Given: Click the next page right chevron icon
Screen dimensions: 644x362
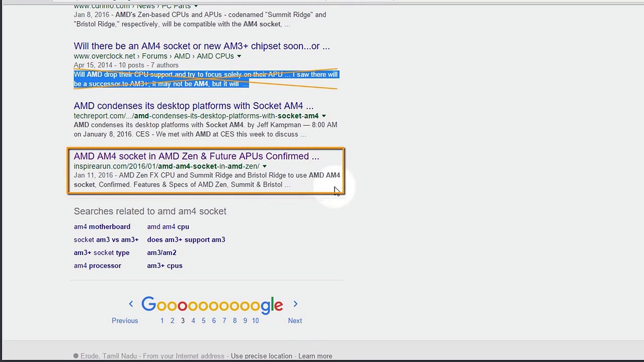Looking at the screenshot, I should pyautogui.click(x=295, y=304).
